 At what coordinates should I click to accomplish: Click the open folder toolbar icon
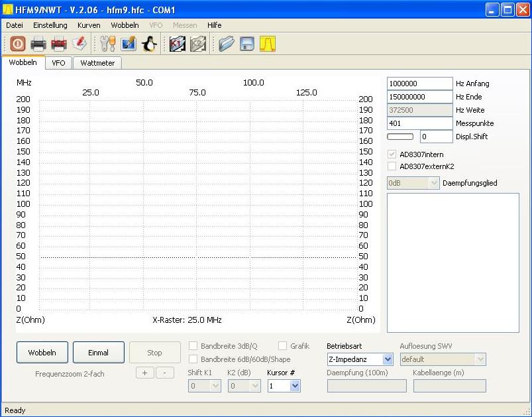(x=227, y=44)
